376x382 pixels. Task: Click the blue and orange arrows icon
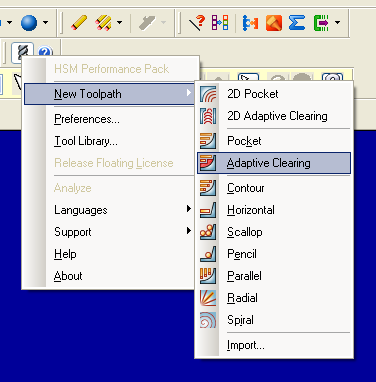click(x=250, y=23)
